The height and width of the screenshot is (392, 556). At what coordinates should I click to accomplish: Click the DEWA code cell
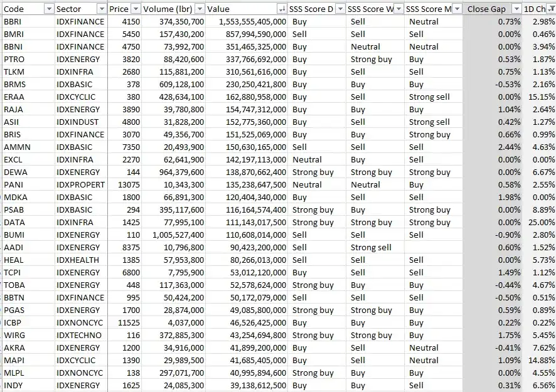tap(28, 172)
